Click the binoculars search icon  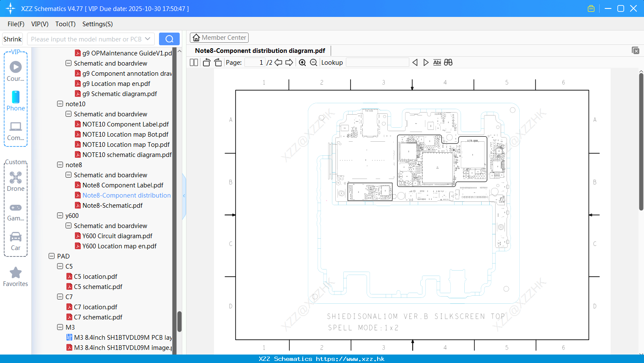pos(448,62)
